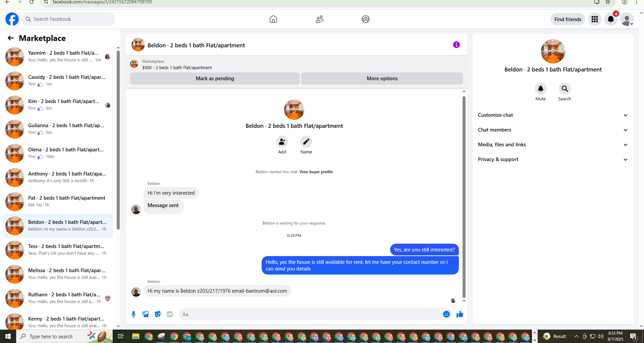Open Cassidy conversation in the list
The height and width of the screenshot is (343, 644).
click(58, 81)
